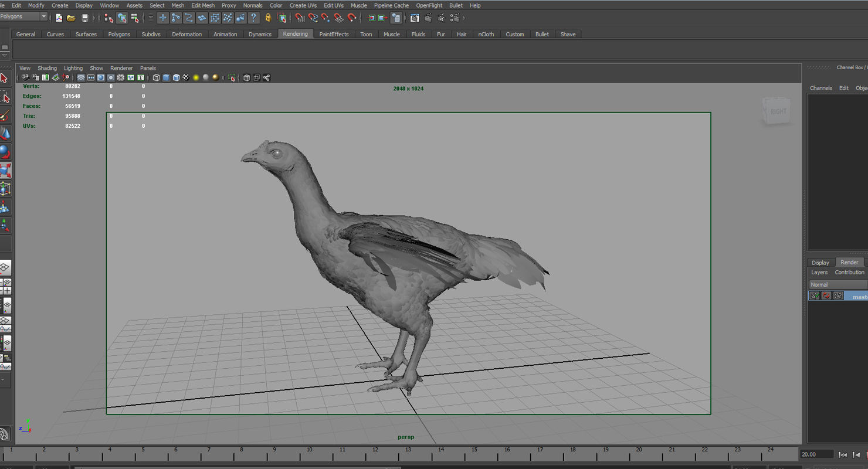868x469 pixels.
Task: Enable smooth shade all blue cube icon
Action: point(166,77)
